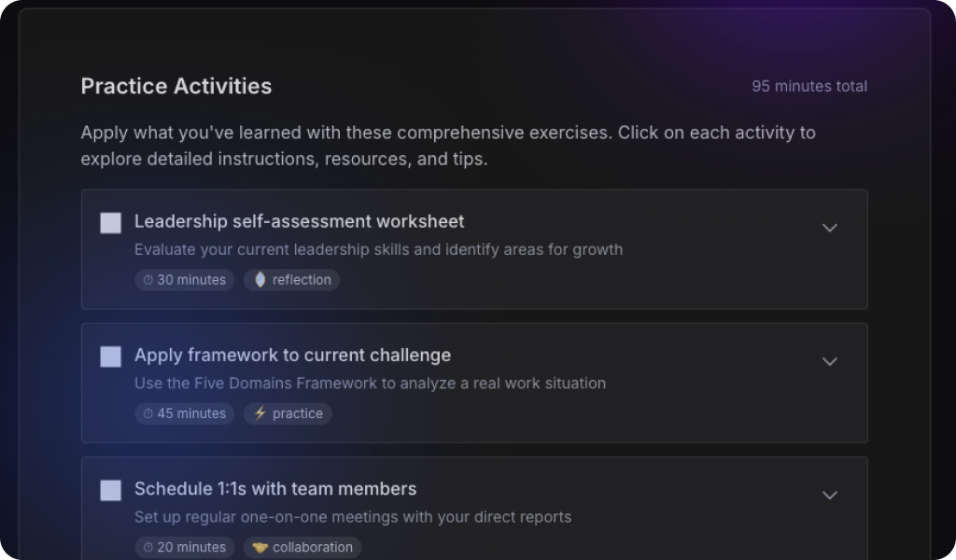Image resolution: width=956 pixels, height=560 pixels.
Task: Click the clock icon beside 30 minutes
Action: (x=148, y=280)
